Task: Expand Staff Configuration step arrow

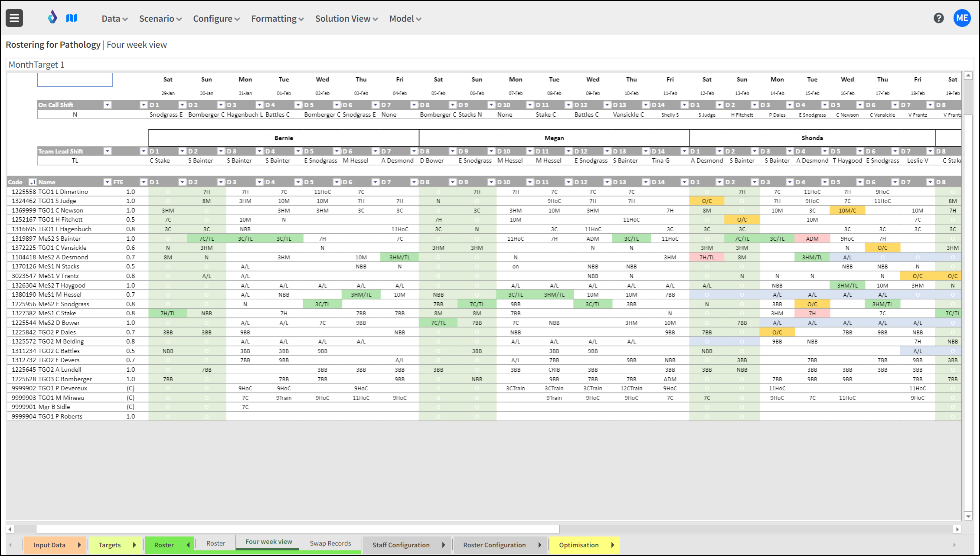Action: tap(444, 545)
